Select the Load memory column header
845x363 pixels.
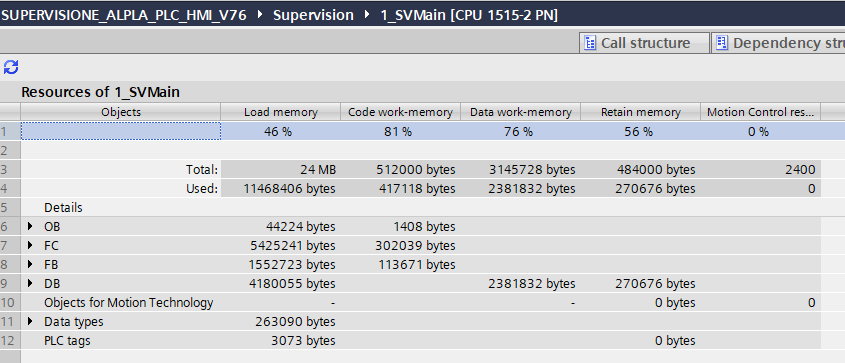[281, 112]
